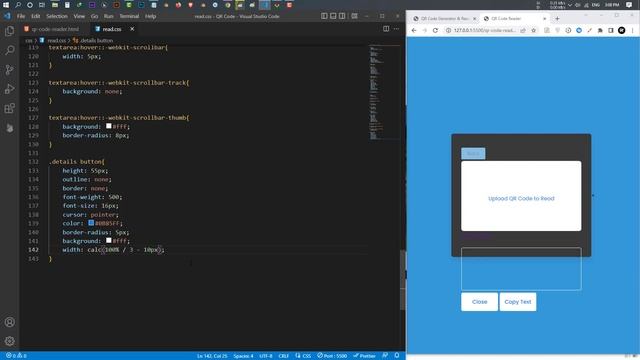Open the Search view in activity bar
This screenshot has width=640, height=360.
(9, 50)
